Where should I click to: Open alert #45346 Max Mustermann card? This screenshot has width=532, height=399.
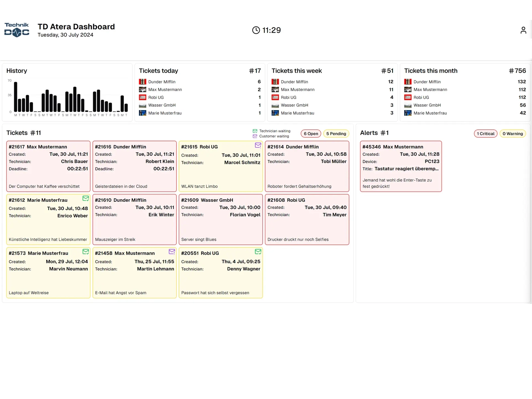401,166
